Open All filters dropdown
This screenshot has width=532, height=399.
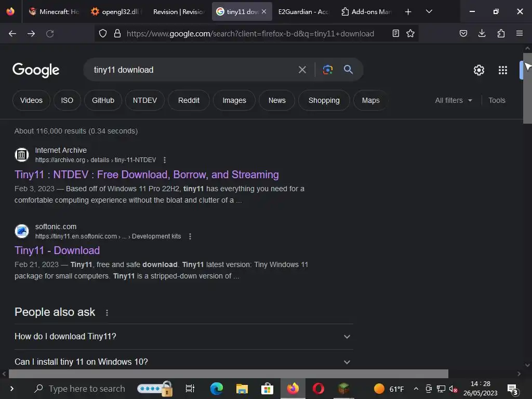[454, 100]
